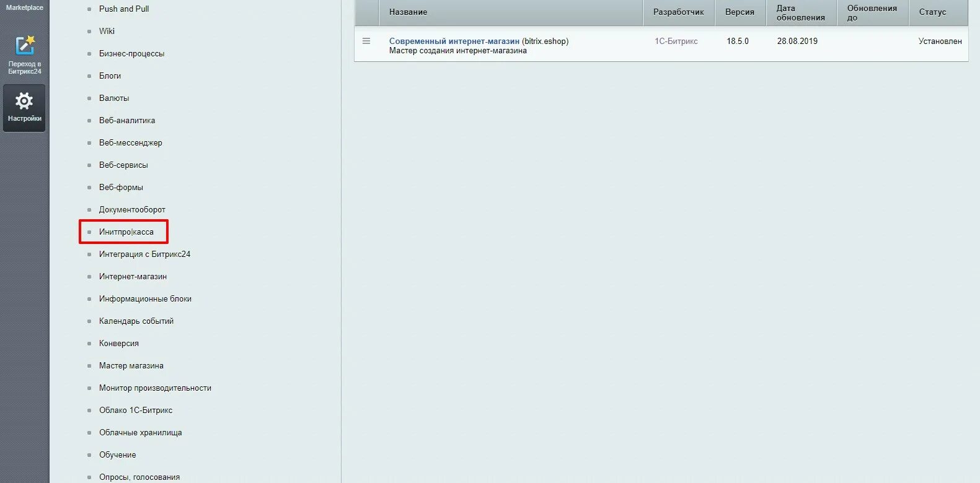This screenshot has width=980, height=483.
Task: Open the Современный интернет-магазин link
Action: (x=454, y=41)
